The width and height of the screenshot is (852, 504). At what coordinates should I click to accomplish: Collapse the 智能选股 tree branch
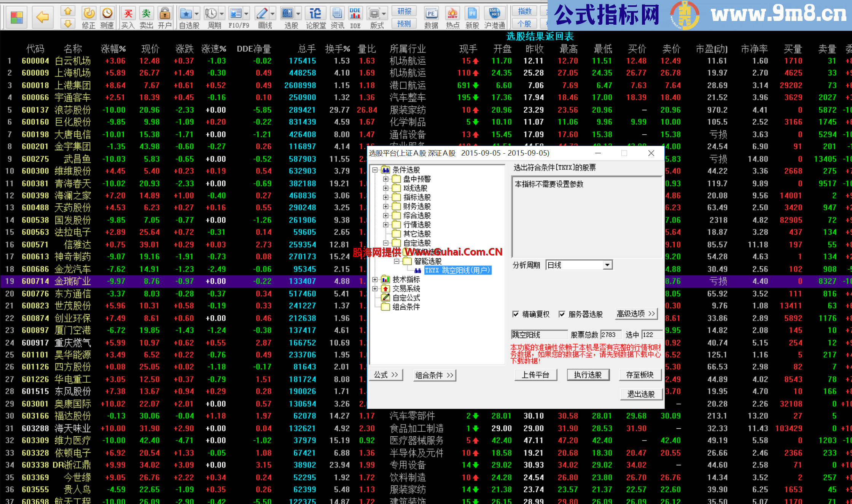[396, 261]
